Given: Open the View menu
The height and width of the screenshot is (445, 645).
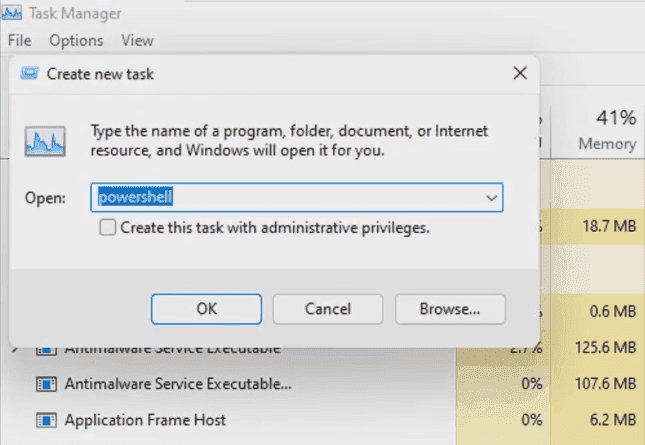Looking at the screenshot, I should pyautogui.click(x=137, y=40).
